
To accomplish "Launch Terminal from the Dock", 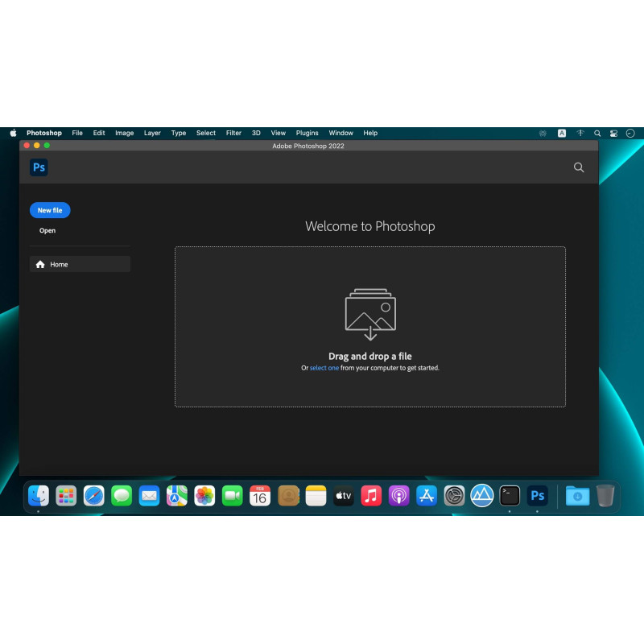I will tap(510, 496).
